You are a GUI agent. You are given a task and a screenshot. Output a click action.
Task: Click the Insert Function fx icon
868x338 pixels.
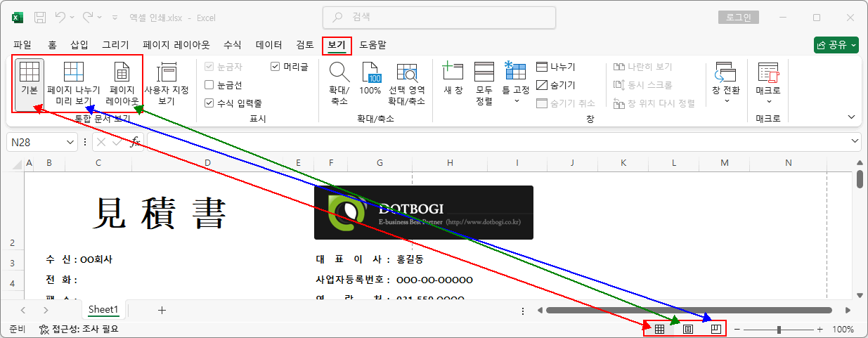tap(136, 142)
